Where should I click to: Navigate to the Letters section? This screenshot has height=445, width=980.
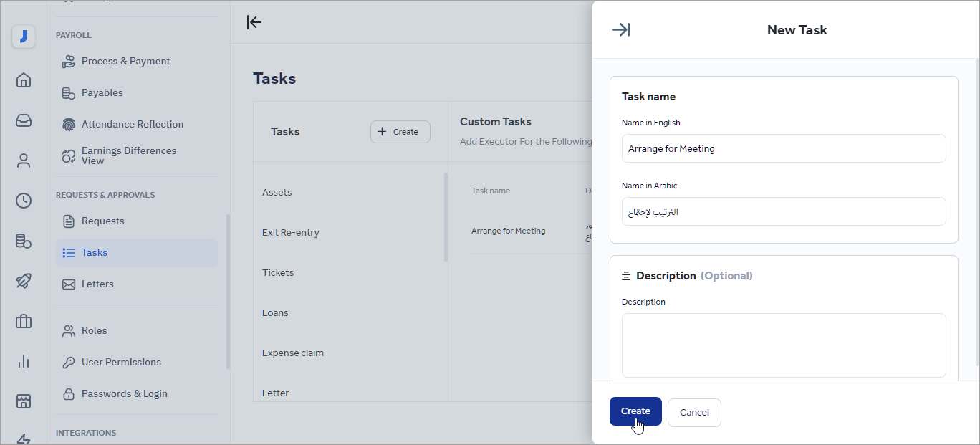[97, 284]
